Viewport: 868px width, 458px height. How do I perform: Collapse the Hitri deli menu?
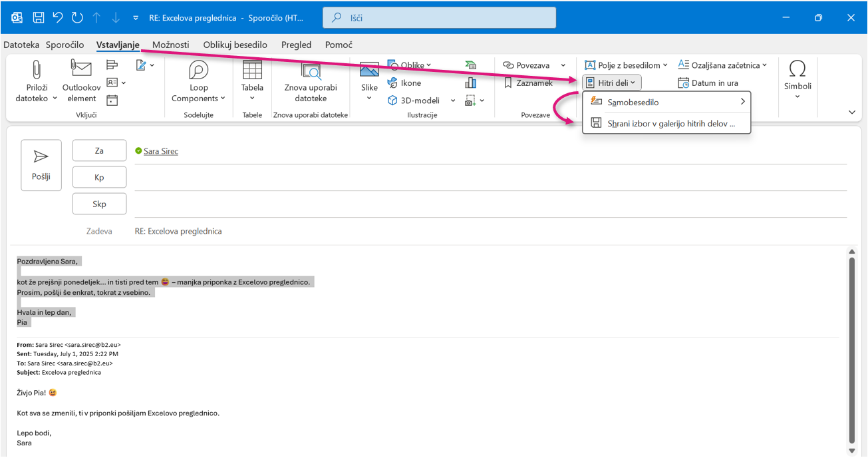[611, 83]
